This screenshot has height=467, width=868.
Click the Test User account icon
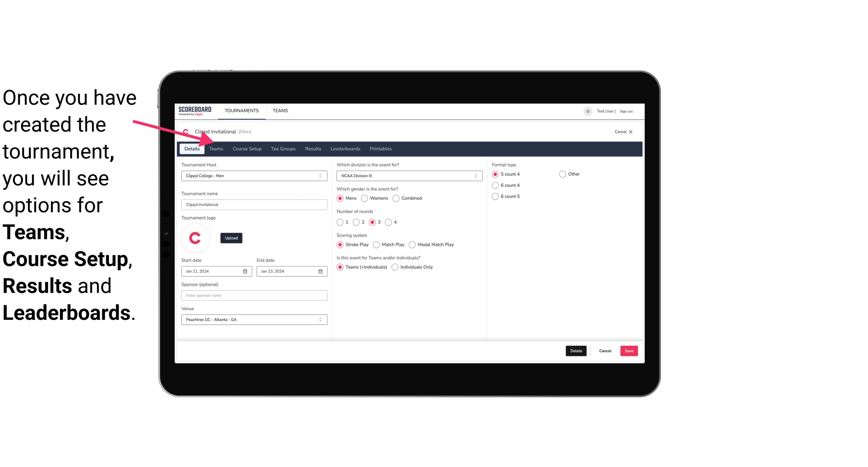587,111
